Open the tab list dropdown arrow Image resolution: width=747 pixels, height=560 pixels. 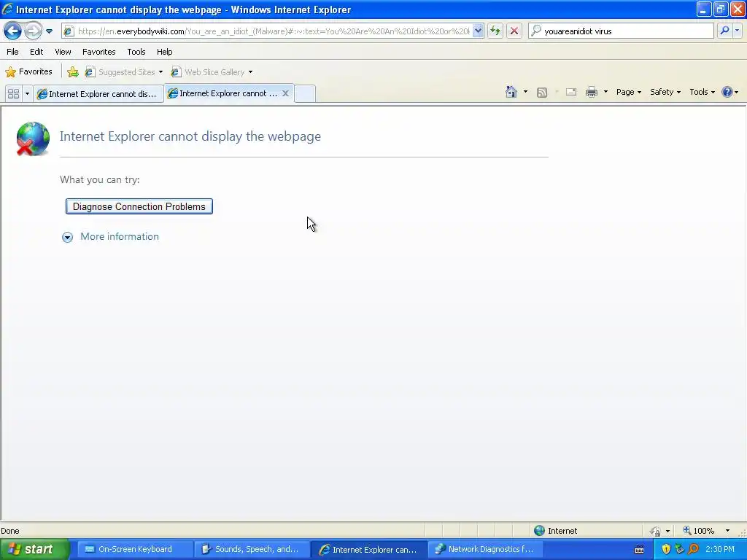[x=27, y=94]
